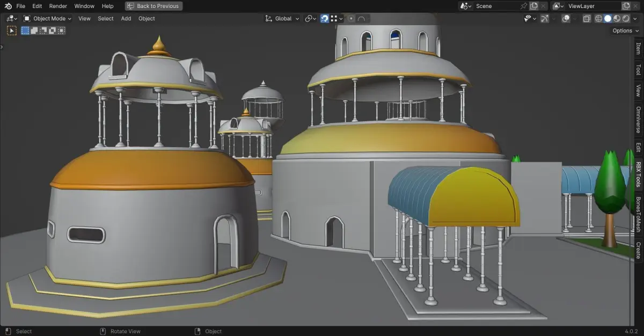Switch to material preview shading
Screen dimensions: 644x336
(x=617, y=18)
